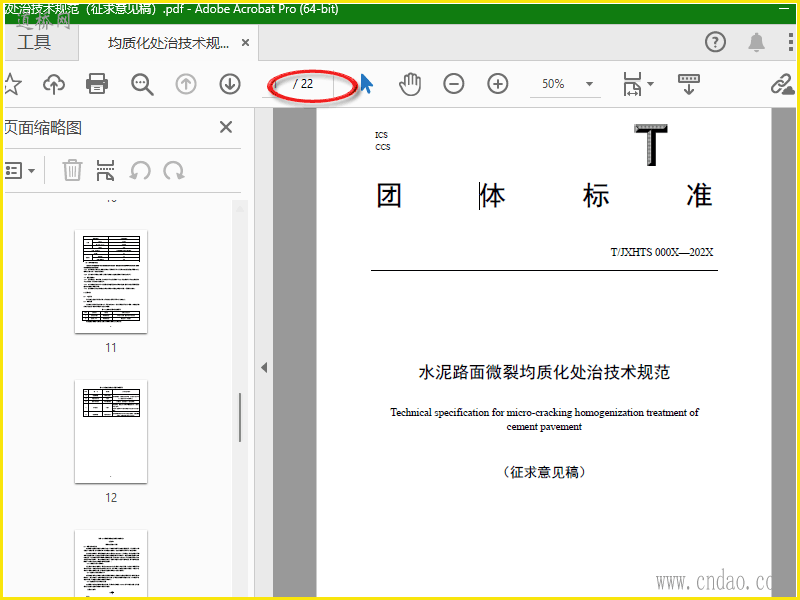This screenshot has width=800, height=600.
Task: Activate the hand pan tool
Action: (x=410, y=84)
